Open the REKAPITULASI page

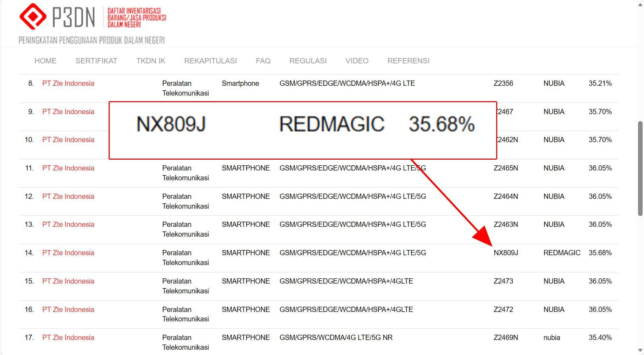210,61
